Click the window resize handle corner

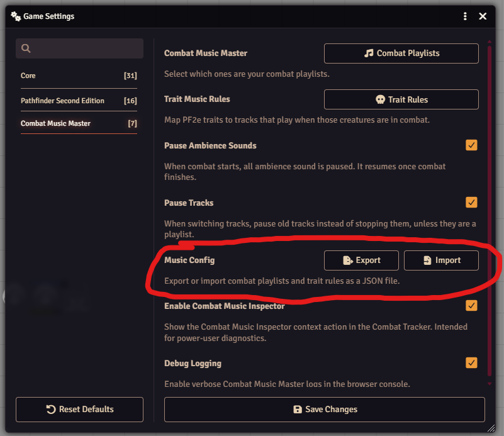click(x=491, y=428)
